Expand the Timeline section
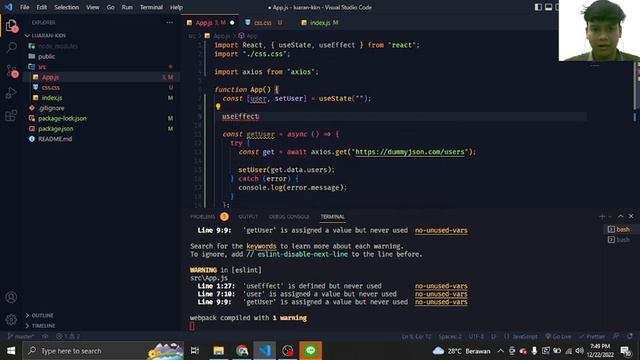 pyautogui.click(x=101, y=326)
